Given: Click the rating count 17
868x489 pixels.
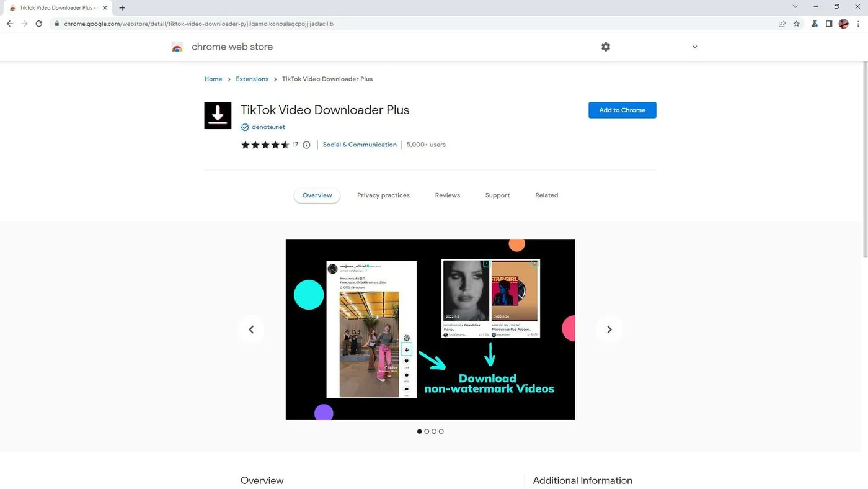Looking at the screenshot, I should pos(295,145).
